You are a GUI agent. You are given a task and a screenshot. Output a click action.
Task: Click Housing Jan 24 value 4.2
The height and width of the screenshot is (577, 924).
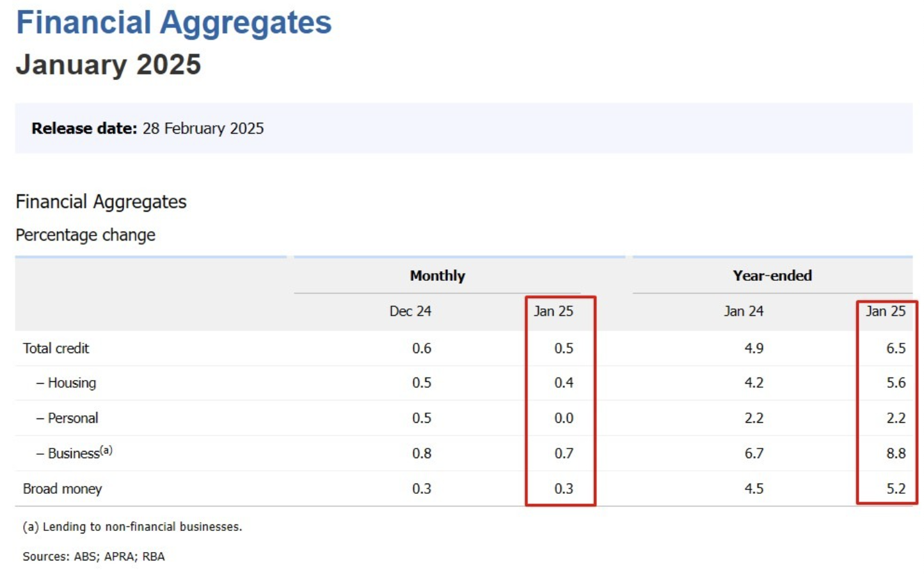point(754,383)
